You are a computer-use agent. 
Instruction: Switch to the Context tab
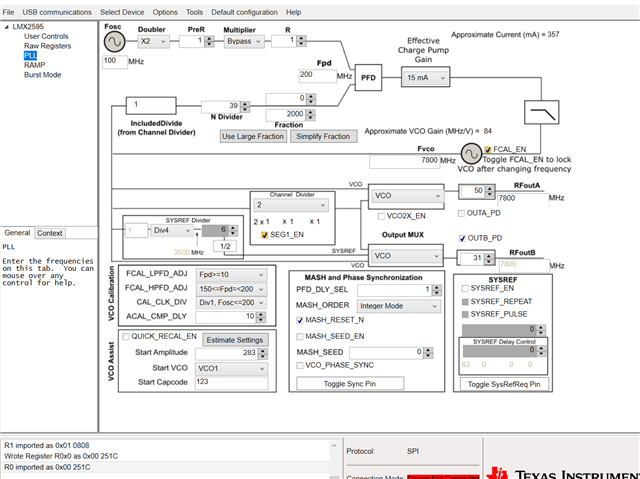tap(50, 233)
